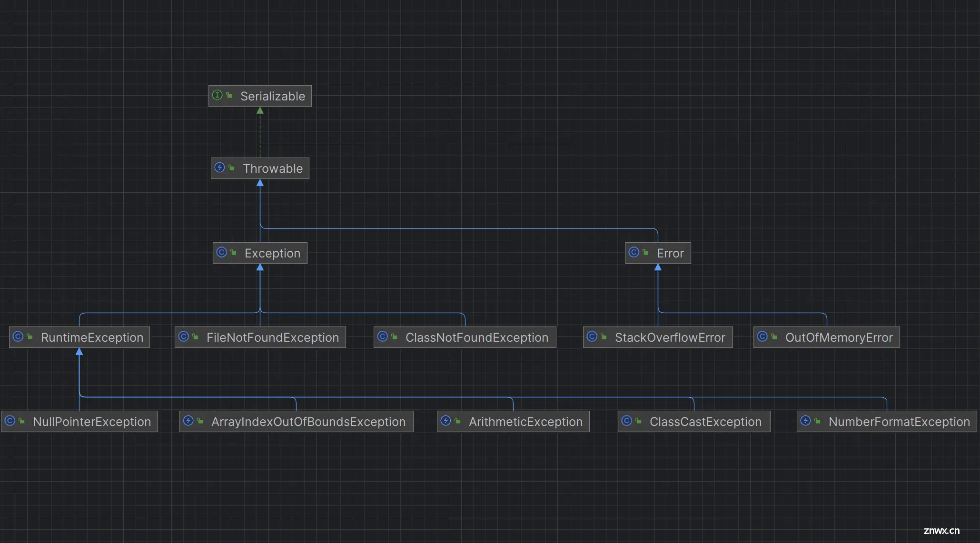Click the green public marker on Serializable node
Image resolution: width=980 pixels, height=543 pixels.
229,95
